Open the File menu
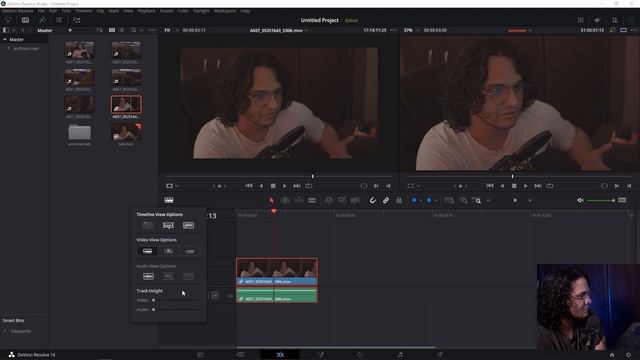The height and width of the screenshot is (360, 640). coord(41,11)
